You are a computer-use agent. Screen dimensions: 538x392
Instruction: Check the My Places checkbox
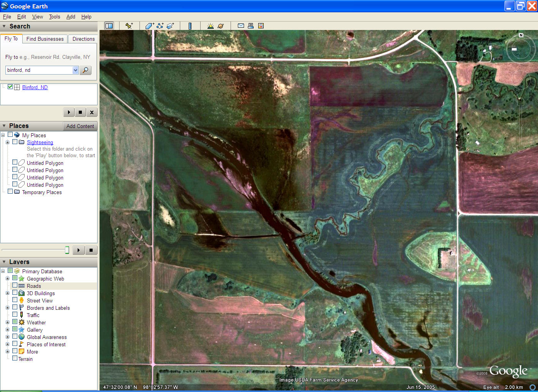tap(10, 135)
